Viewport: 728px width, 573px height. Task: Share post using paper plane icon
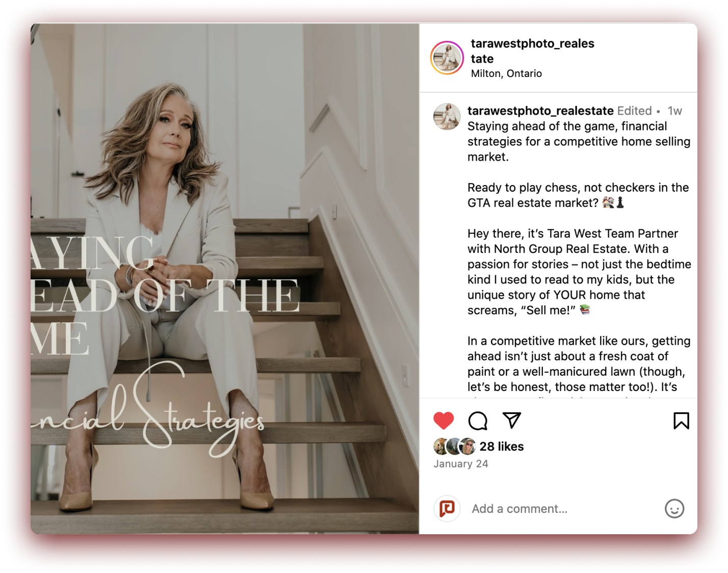(512, 420)
